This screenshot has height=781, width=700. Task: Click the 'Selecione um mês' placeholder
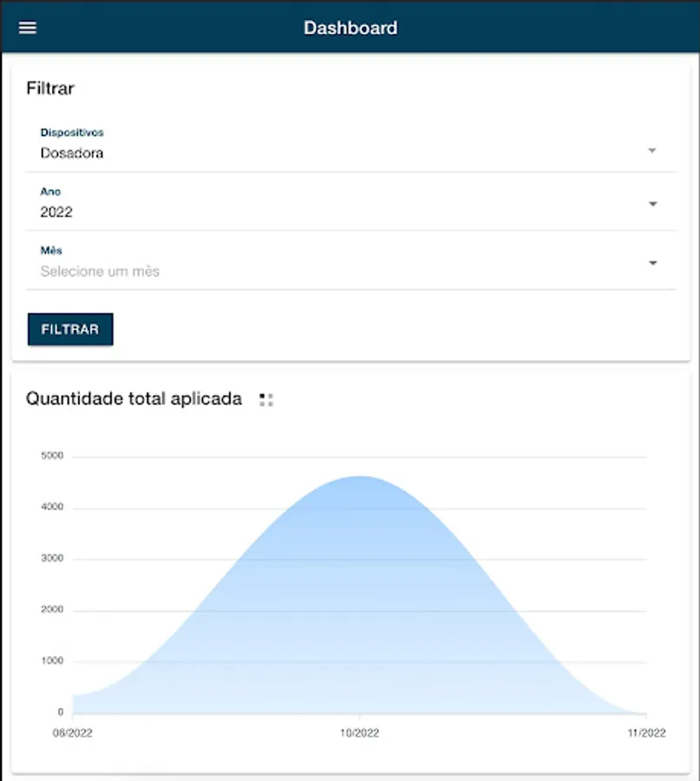[x=100, y=271]
